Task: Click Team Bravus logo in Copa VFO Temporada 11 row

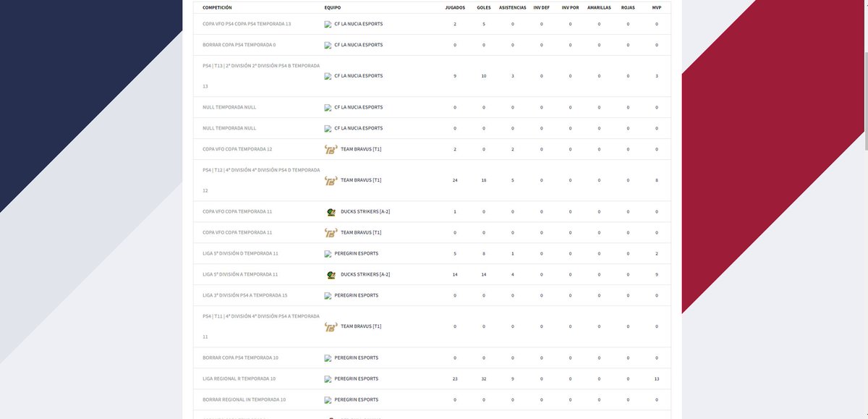Action: (331, 232)
